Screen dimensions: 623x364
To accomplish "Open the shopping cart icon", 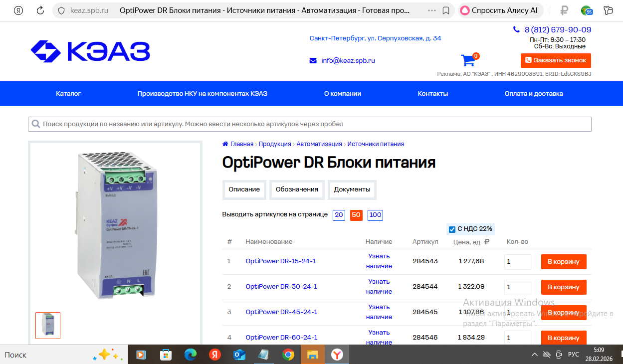I will (x=468, y=60).
